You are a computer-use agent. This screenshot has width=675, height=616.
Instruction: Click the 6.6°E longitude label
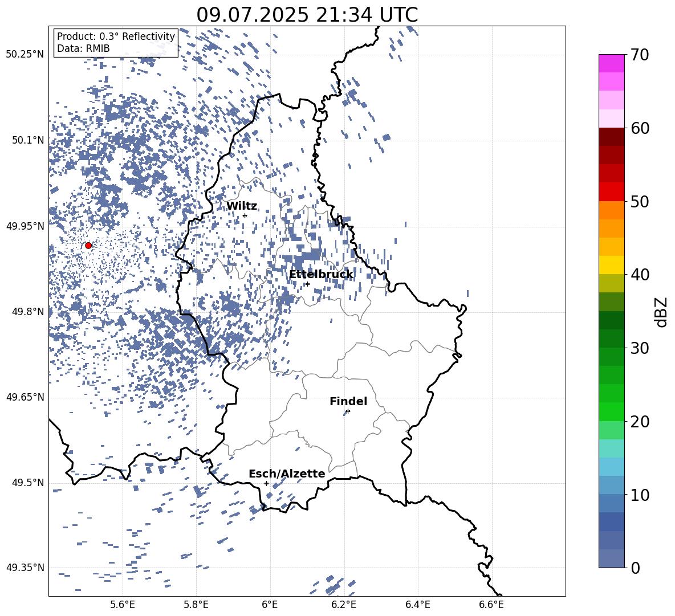point(491,605)
